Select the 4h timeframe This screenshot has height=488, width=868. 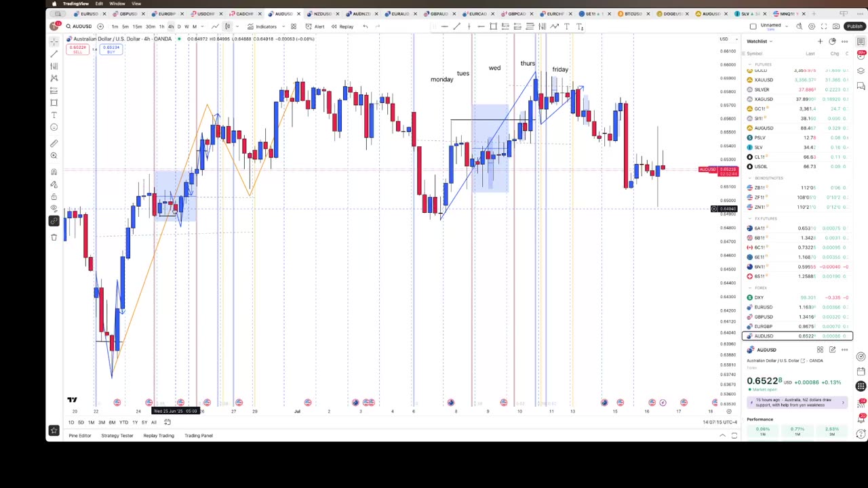point(170,26)
